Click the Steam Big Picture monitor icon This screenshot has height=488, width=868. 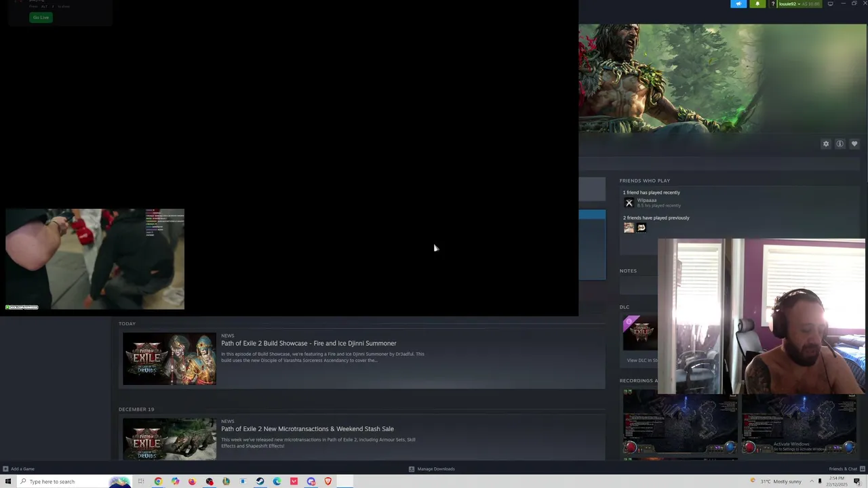[x=830, y=4]
